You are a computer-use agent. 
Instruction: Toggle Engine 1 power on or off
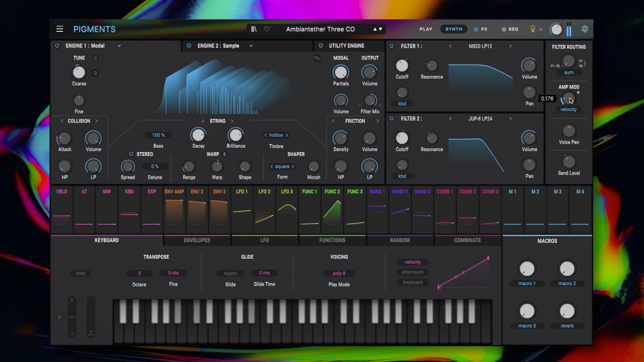click(x=57, y=46)
